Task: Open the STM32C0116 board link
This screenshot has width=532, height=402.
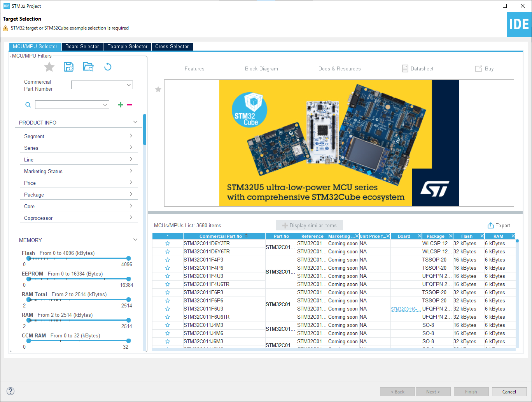Action: [406, 309]
